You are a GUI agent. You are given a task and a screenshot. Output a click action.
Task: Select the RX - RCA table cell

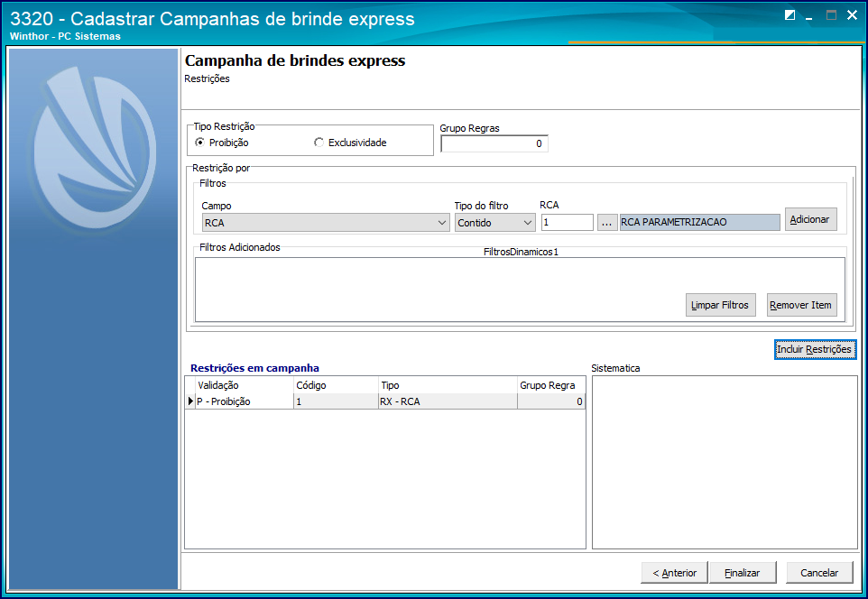pos(448,401)
